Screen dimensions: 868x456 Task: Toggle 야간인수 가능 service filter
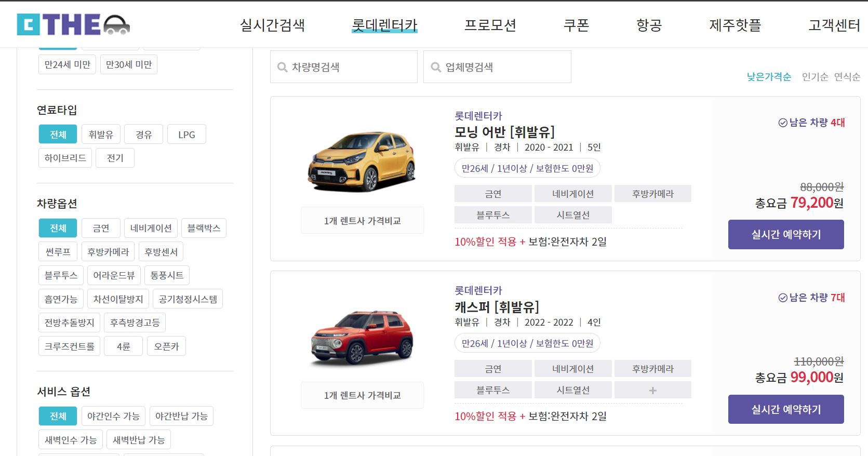(113, 416)
